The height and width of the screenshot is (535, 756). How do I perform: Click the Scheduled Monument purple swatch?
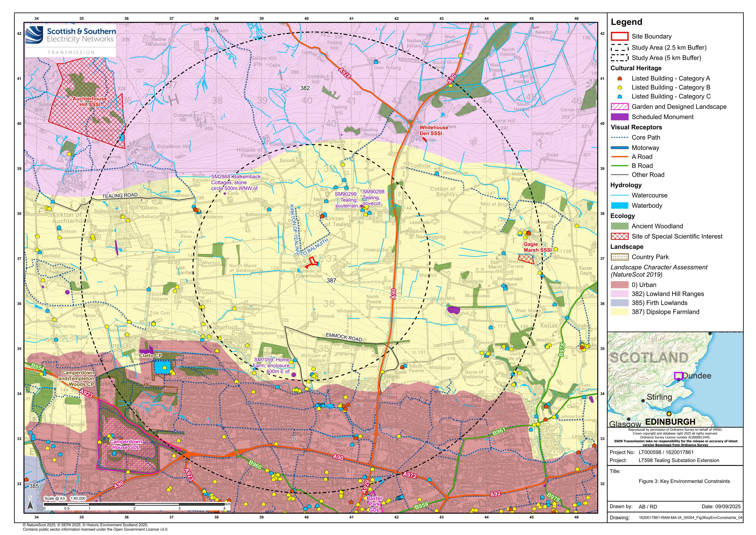click(619, 117)
